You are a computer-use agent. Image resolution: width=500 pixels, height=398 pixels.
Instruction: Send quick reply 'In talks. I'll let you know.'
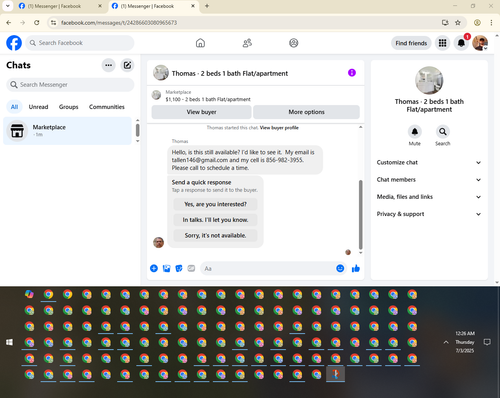[215, 220]
